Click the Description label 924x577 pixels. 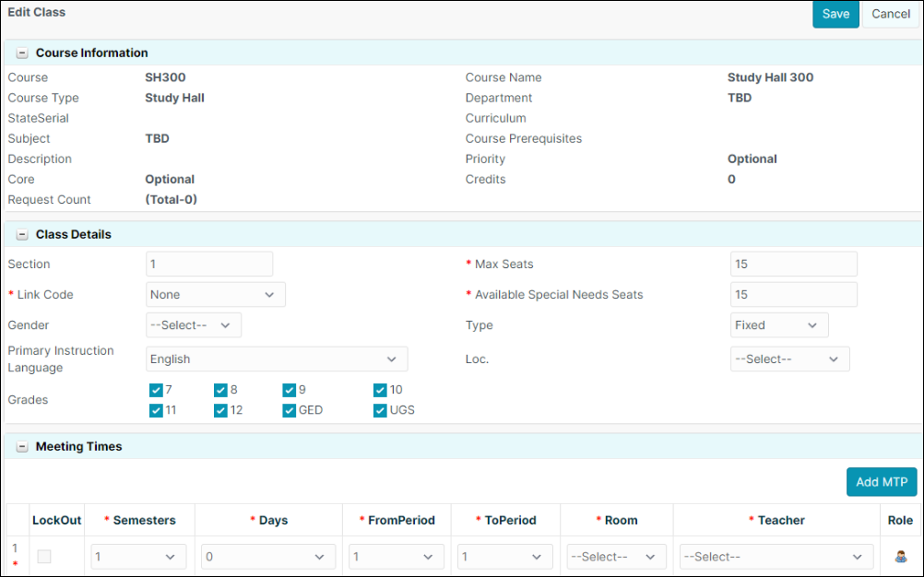40,159
